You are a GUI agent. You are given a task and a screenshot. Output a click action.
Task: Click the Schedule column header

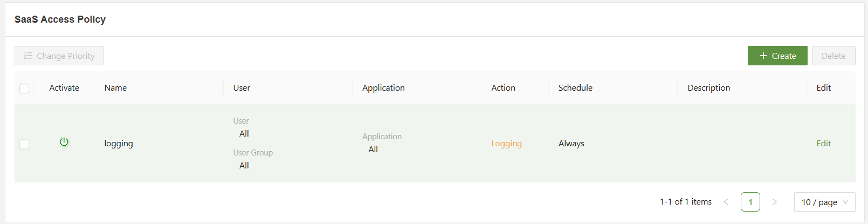(575, 87)
